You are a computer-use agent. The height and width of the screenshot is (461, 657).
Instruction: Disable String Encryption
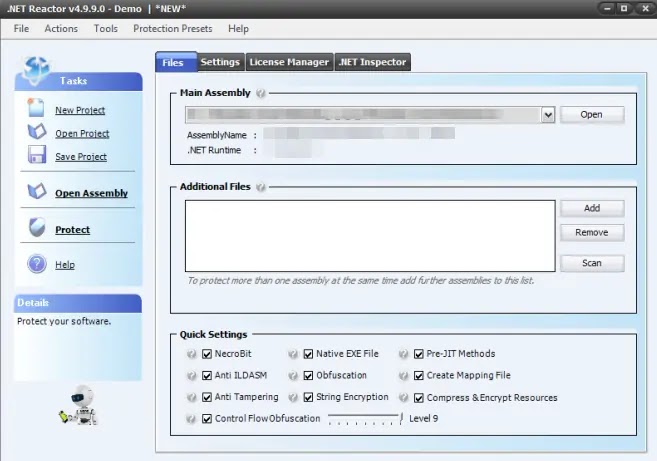pos(308,397)
